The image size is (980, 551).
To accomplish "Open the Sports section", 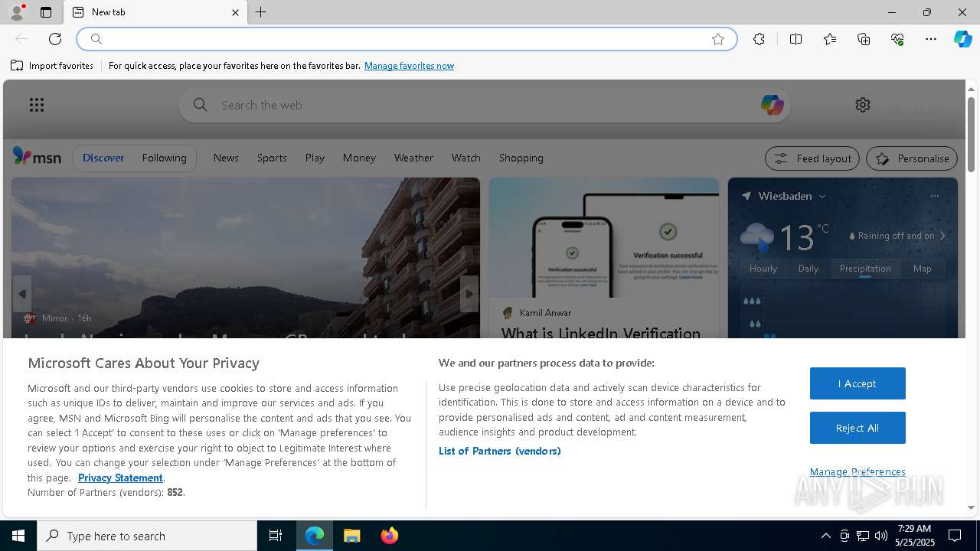I will tap(272, 158).
